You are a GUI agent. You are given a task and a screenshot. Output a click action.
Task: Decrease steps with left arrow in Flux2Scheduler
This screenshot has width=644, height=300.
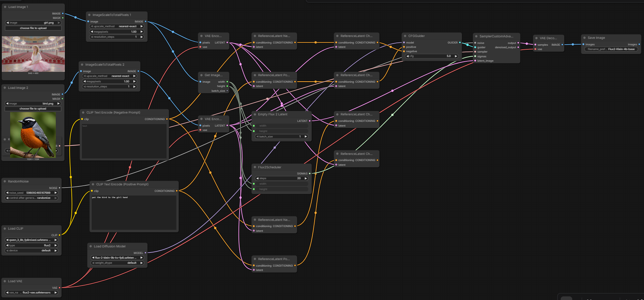point(257,178)
